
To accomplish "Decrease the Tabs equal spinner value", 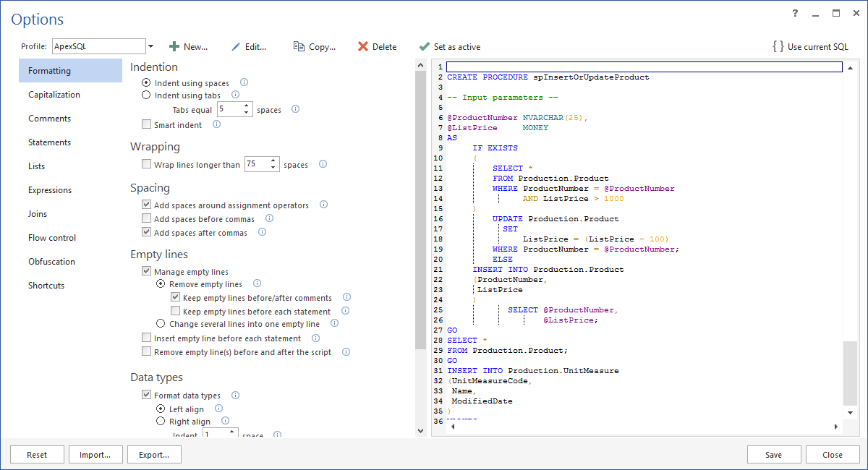I will point(247,113).
